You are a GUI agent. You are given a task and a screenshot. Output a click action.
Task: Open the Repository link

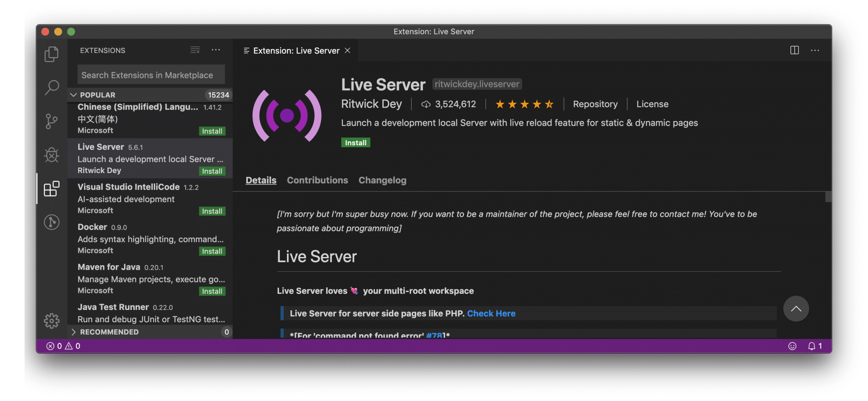(x=595, y=104)
